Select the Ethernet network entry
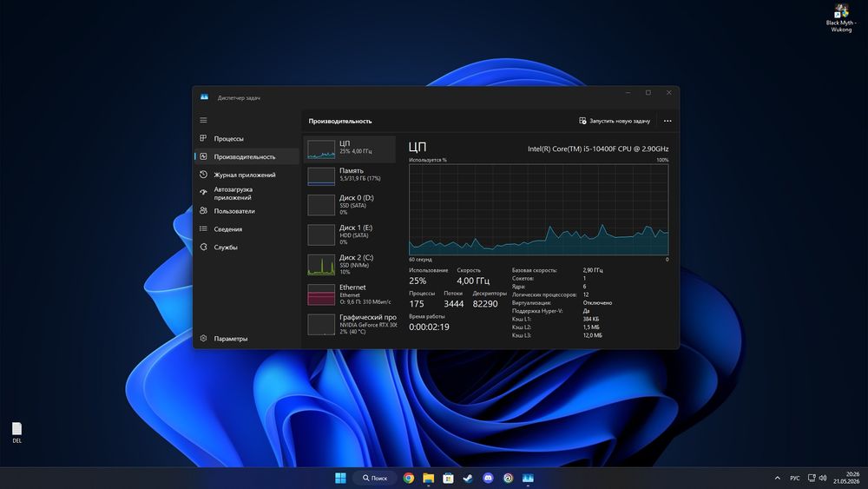The image size is (868, 489). point(349,294)
